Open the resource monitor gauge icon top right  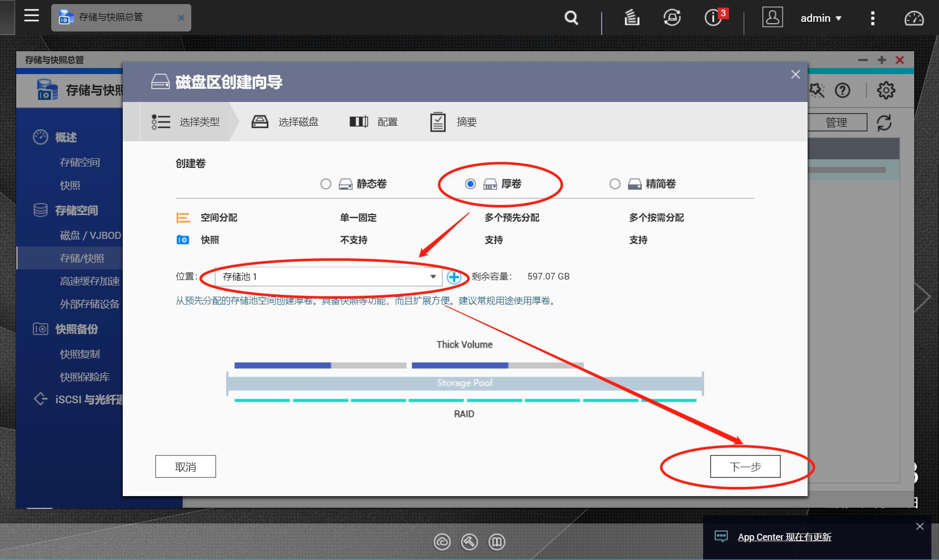pos(915,18)
